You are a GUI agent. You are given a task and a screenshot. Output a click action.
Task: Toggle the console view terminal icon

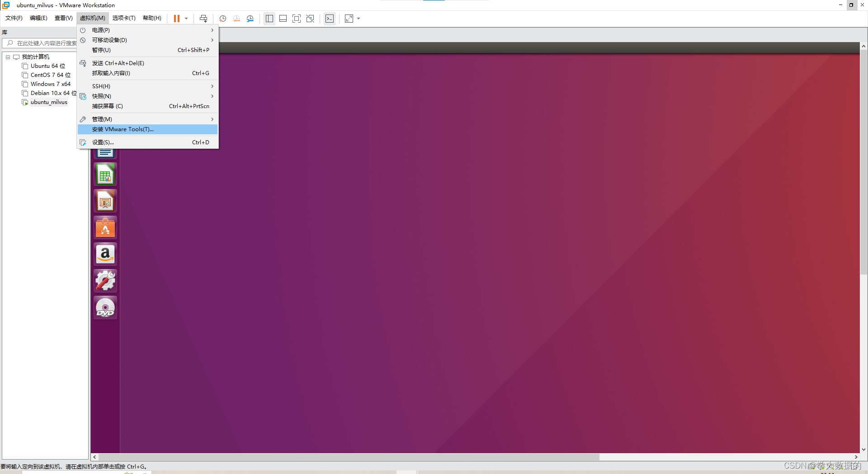point(330,19)
